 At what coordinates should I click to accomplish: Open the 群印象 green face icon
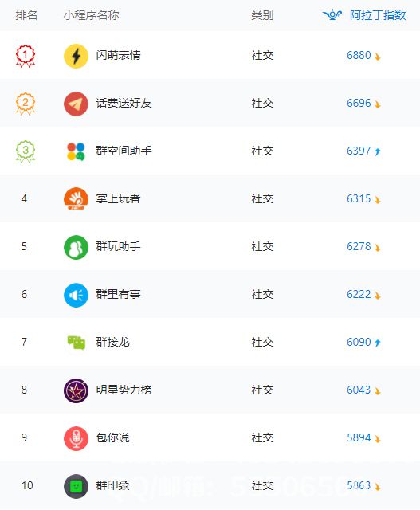(76, 486)
